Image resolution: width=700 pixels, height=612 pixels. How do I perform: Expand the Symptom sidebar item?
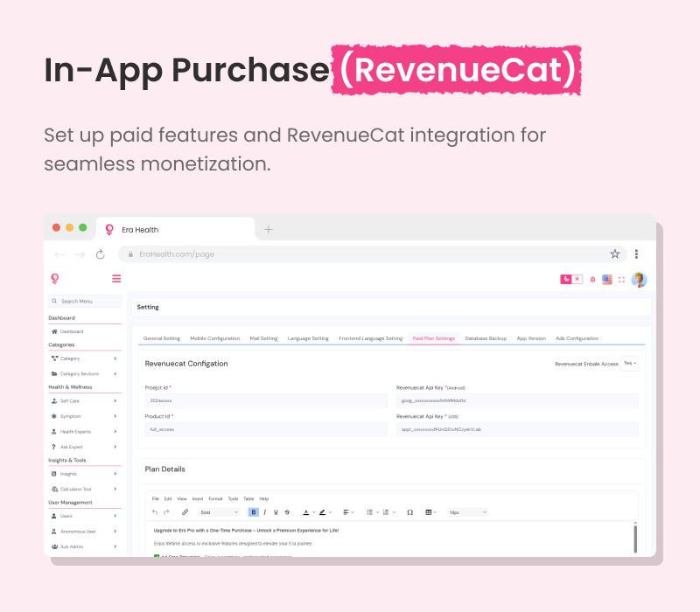point(85,416)
